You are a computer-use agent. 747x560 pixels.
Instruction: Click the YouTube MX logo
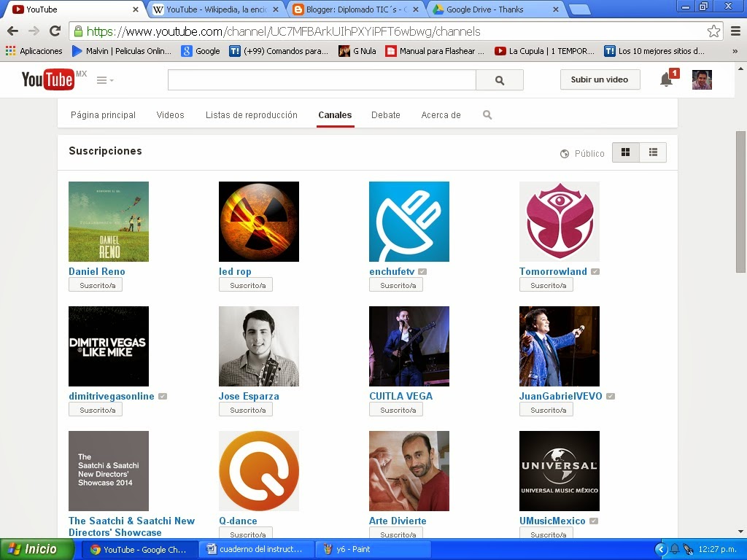[x=53, y=79]
